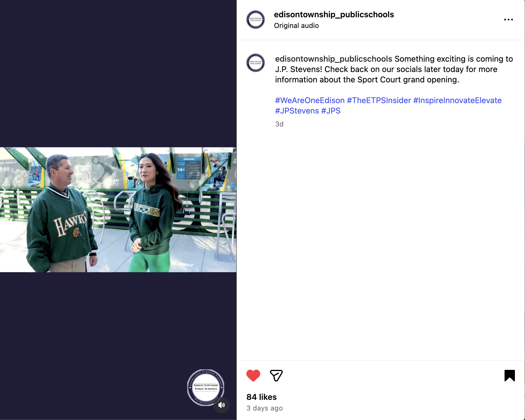525x420 pixels.
Task: Click the caption's profile avatar
Action: pos(256,63)
